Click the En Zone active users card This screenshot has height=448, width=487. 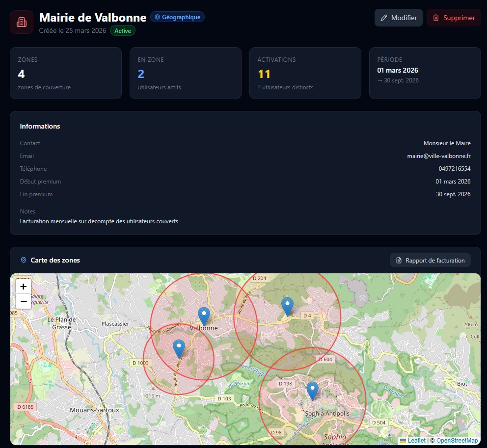[x=185, y=73]
